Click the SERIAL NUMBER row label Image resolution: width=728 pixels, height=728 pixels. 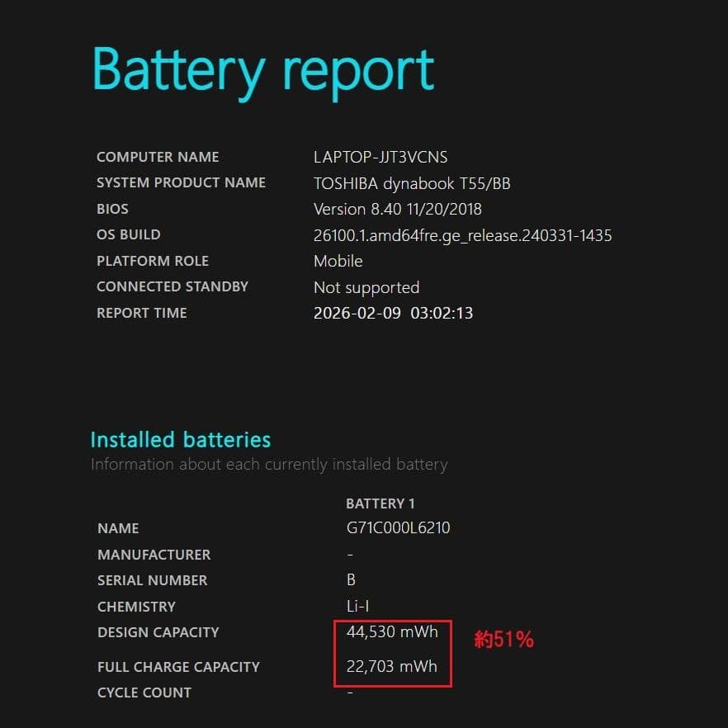pyautogui.click(x=152, y=580)
